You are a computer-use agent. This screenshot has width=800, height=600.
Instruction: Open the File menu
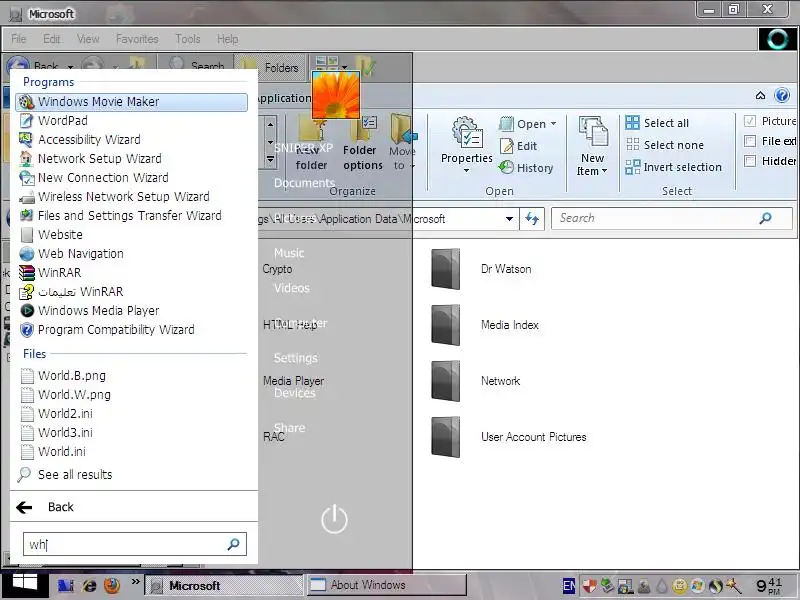(19, 39)
